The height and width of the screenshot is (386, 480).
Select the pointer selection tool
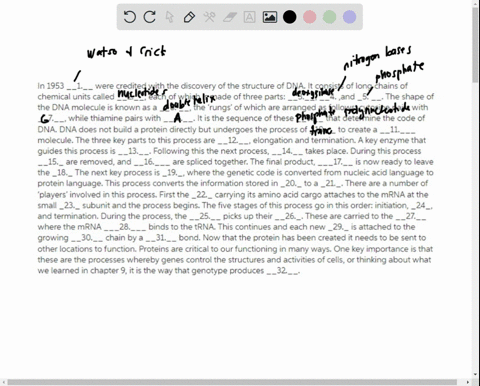tap(170, 17)
